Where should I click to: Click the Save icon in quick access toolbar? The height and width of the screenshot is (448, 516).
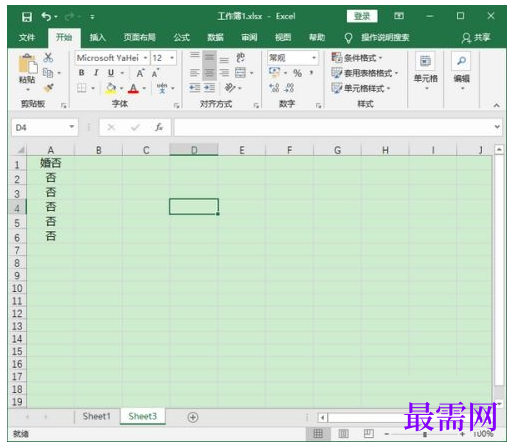point(27,16)
